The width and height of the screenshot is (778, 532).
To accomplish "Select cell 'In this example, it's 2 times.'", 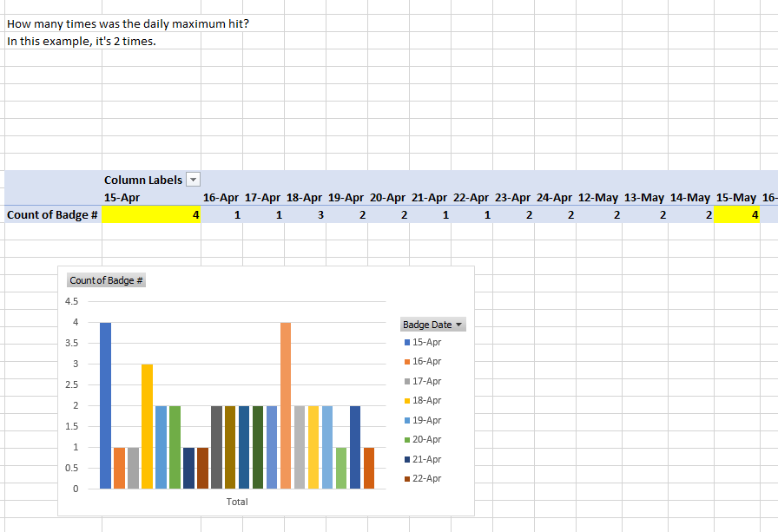I will tap(82, 41).
